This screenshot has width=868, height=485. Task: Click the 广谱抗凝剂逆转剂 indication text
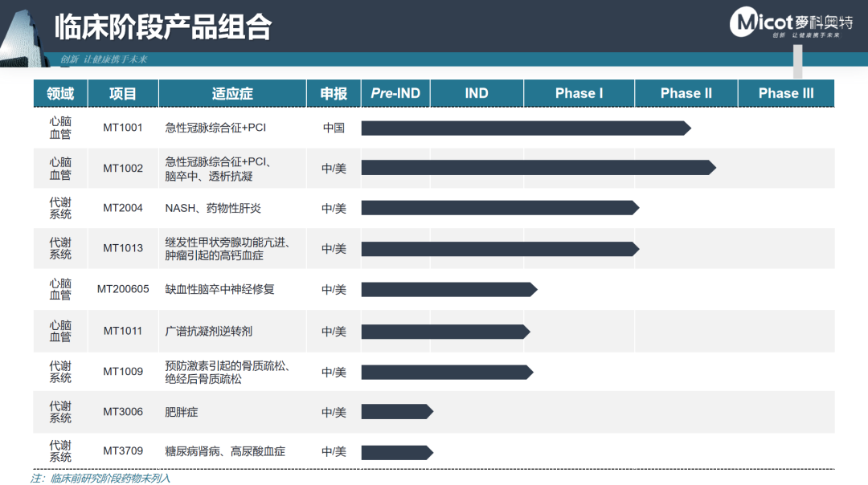tap(209, 332)
